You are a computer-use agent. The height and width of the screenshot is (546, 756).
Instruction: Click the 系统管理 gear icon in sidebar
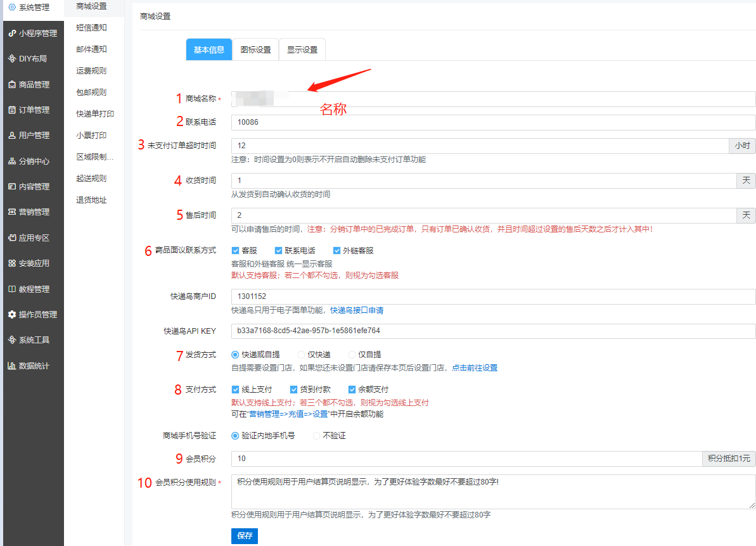tap(12, 8)
